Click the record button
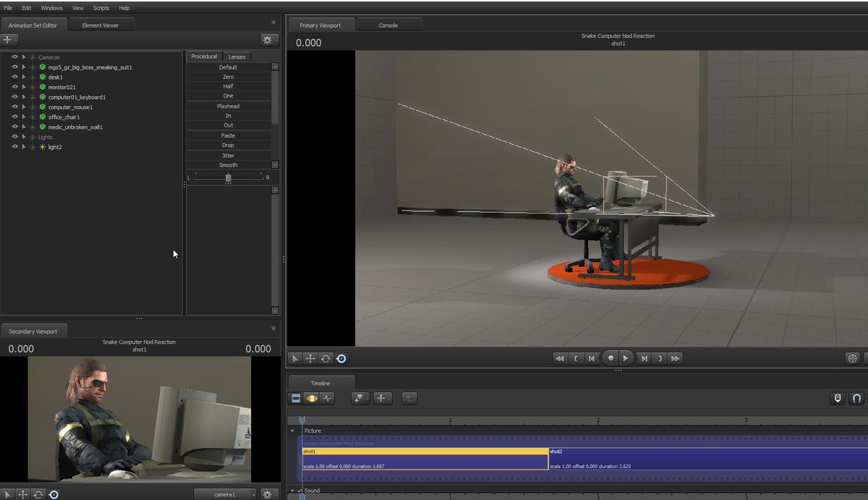 (x=610, y=357)
